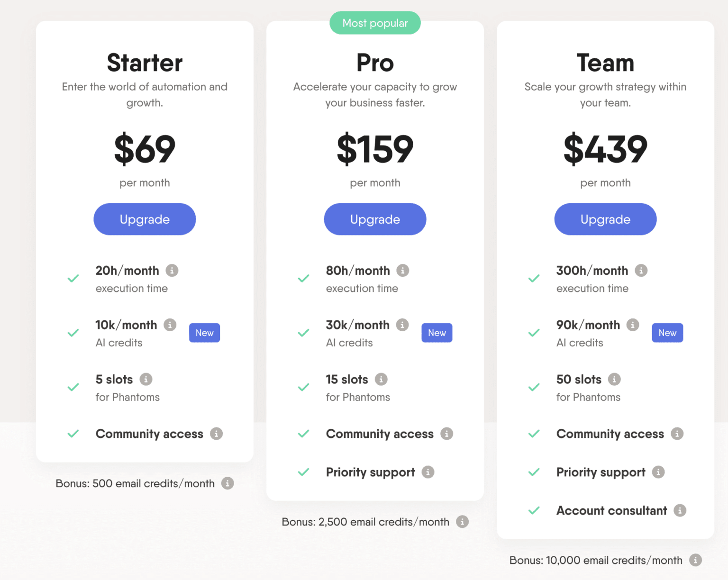Click the info icon beside Team's 50 slots
Viewport: 728px width, 580px height.
(615, 379)
